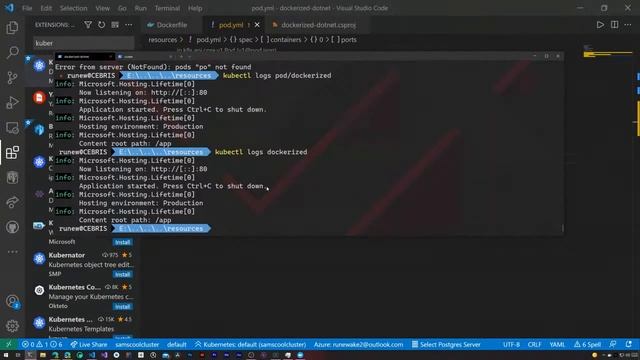640x360 pixels.
Task: Clear extensions search results icon
Action: click(x=115, y=25)
